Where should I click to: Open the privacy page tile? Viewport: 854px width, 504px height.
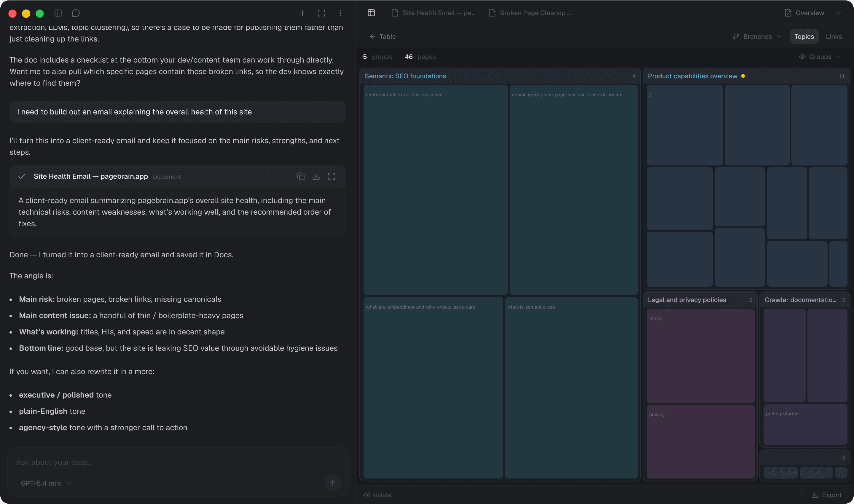[x=700, y=441]
